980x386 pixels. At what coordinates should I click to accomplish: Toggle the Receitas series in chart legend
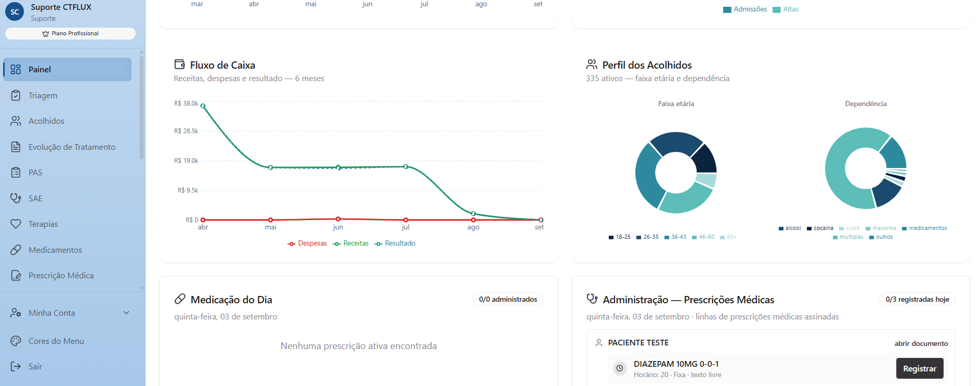click(x=351, y=243)
